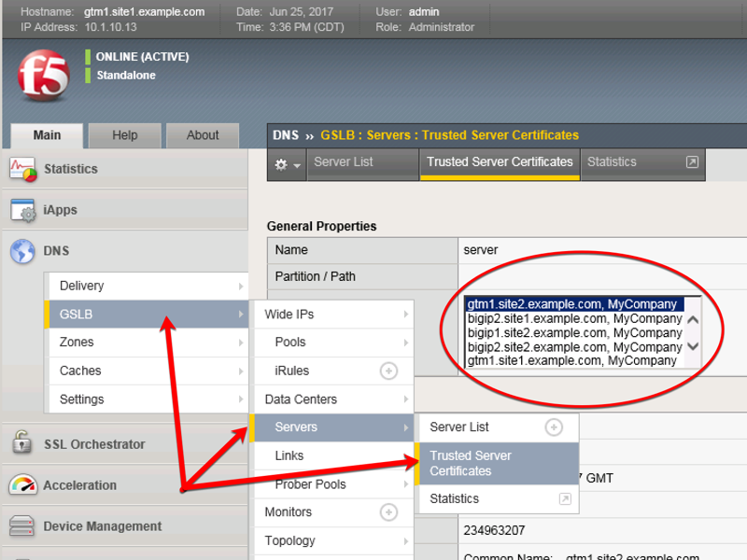Select Server List in the Servers flyout
This screenshot has width=747, height=560.
pyautogui.click(x=499, y=427)
